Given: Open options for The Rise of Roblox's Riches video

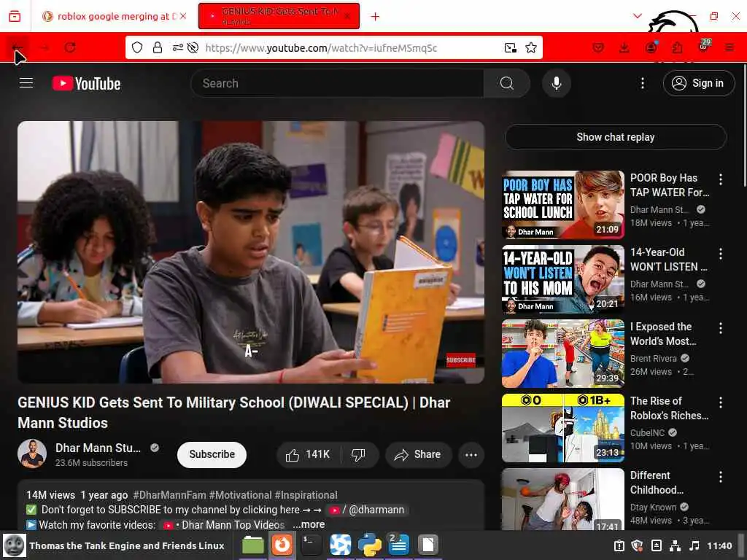Looking at the screenshot, I should click(x=720, y=402).
